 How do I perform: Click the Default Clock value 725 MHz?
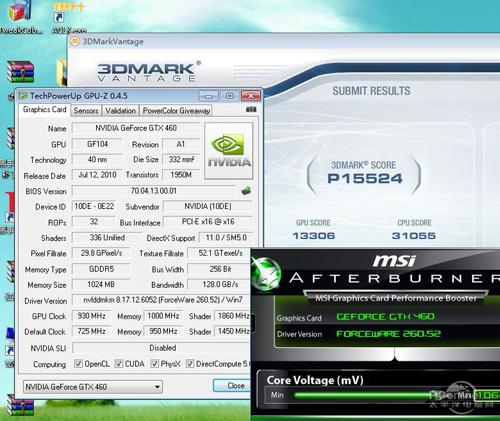point(91,331)
